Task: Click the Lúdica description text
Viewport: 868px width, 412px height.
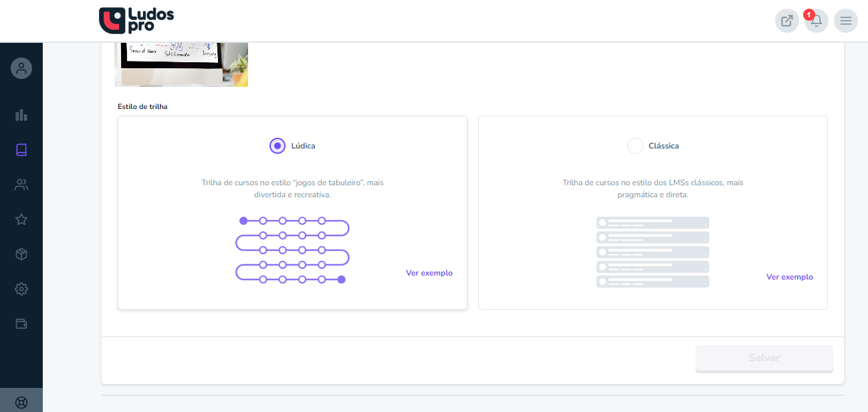Action: pos(292,189)
